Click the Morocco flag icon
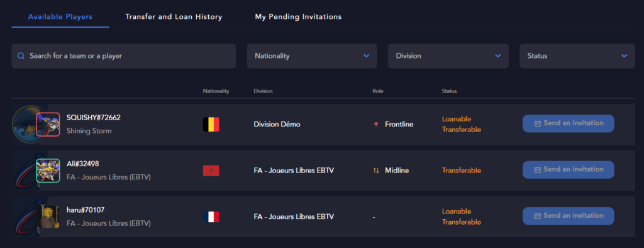Screen dimensions: 644x248 click(x=211, y=171)
